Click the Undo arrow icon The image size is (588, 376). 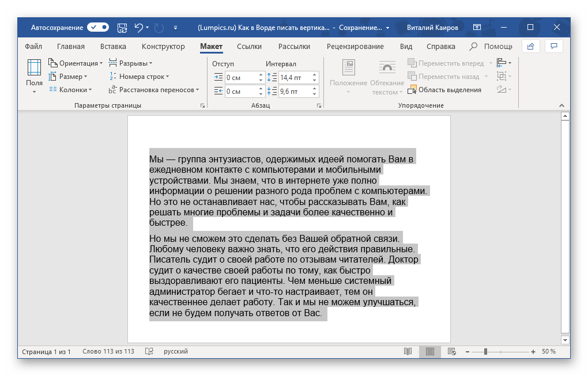pyautogui.click(x=138, y=27)
